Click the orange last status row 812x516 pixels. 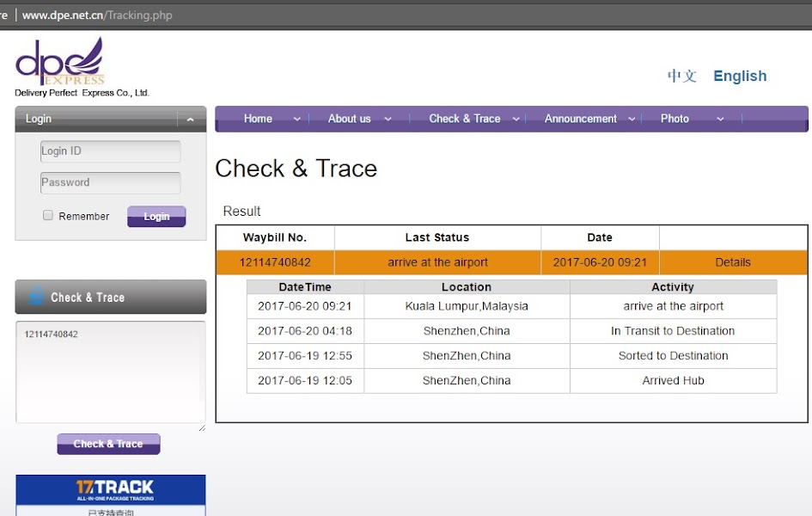(437, 262)
